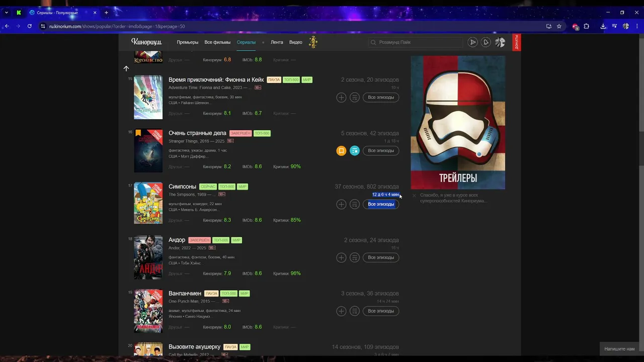Click critics rating 96% for Андор
The image size is (644, 362).
(295, 274)
